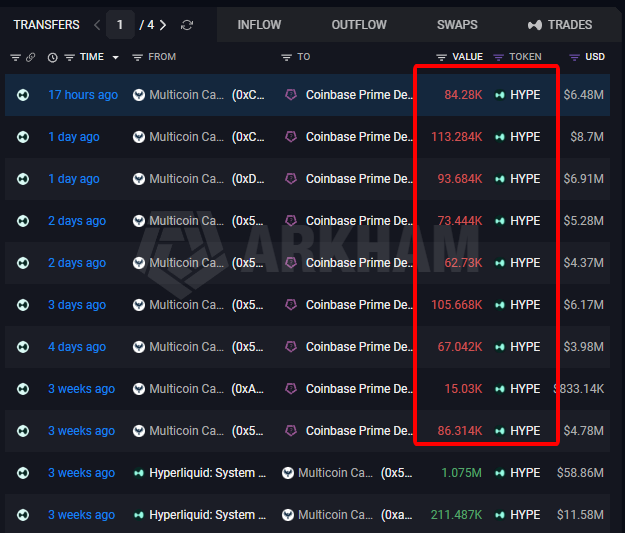The height and width of the screenshot is (533, 625).
Task: Toggle the clock time format icon
Action: click(x=52, y=58)
